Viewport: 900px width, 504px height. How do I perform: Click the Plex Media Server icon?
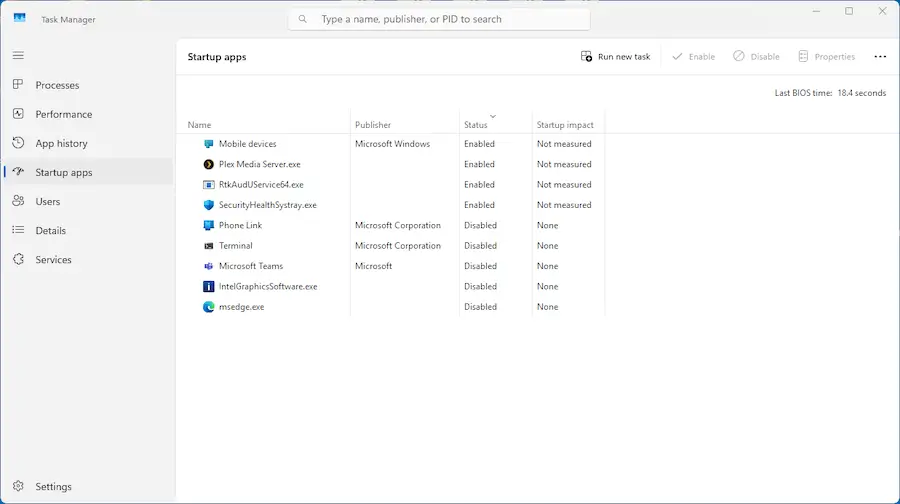coord(208,164)
